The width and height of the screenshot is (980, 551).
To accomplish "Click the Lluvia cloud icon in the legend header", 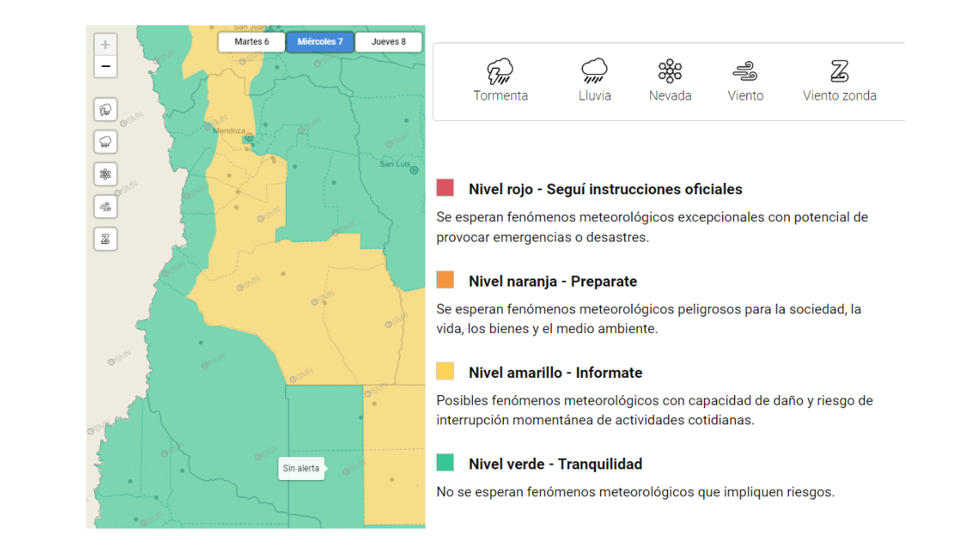I will 594,71.
